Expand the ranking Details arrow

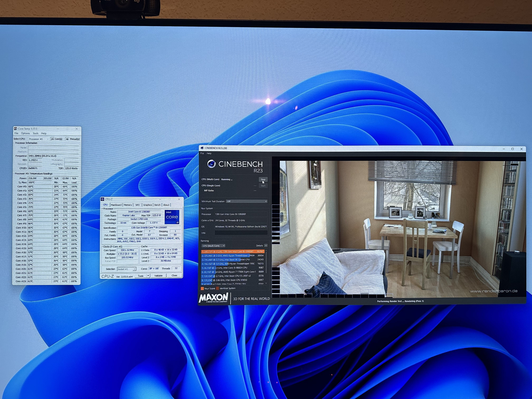click(265, 246)
